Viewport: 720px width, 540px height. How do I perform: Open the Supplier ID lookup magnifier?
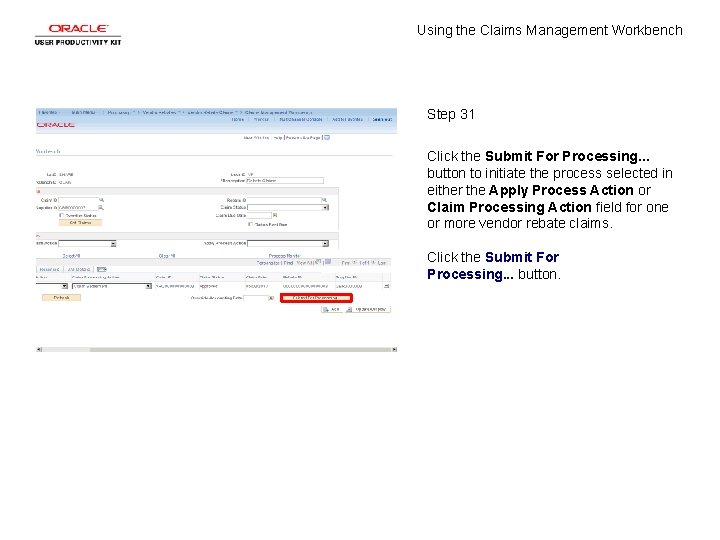pyautogui.click(x=101, y=208)
